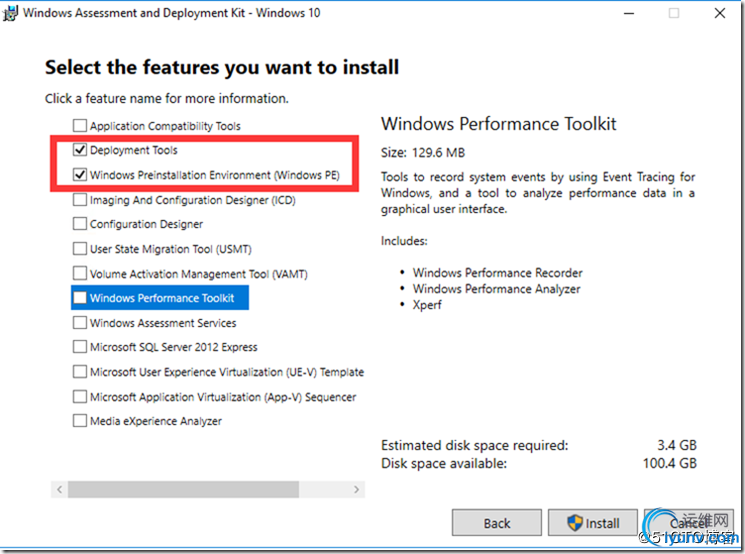The image size is (745, 554).
Task: Check Microsoft SQL Server 2012 Express box
Action: pos(80,347)
